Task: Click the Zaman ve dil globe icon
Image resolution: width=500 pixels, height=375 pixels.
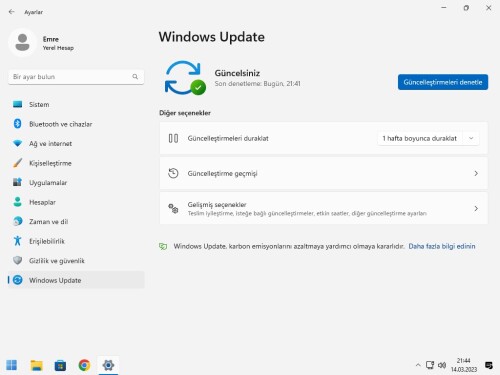Action: pos(17,221)
